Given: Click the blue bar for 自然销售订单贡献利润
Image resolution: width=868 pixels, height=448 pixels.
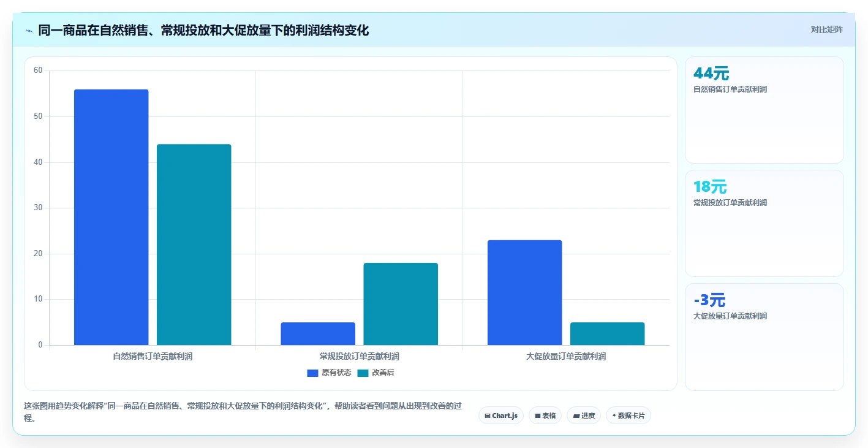Looking at the screenshot, I should tap(111, 217).
